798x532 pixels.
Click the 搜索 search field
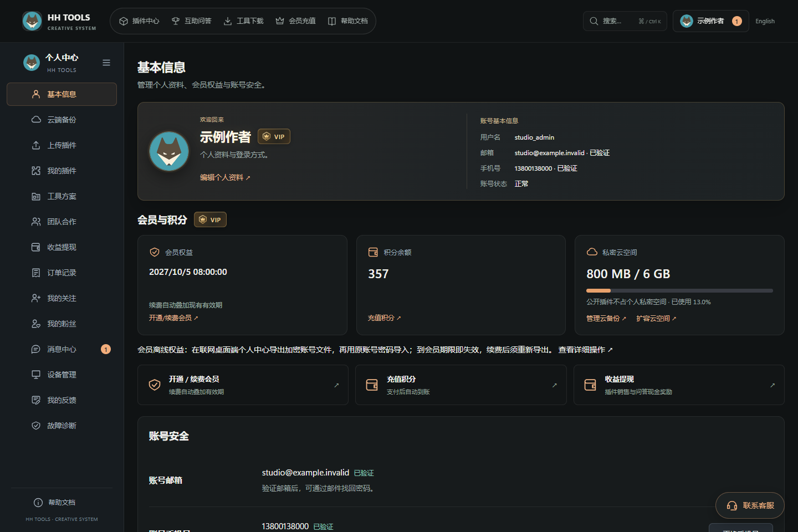625,21
